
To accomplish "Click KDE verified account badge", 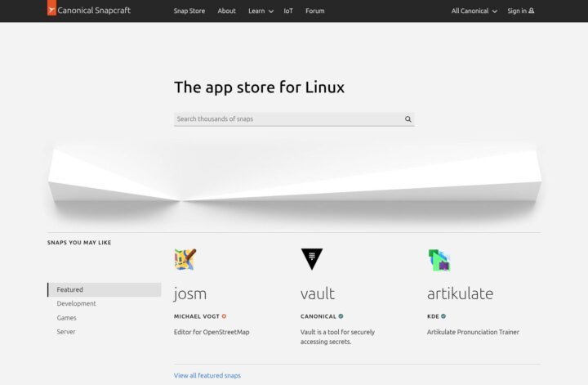I will 443,316.
